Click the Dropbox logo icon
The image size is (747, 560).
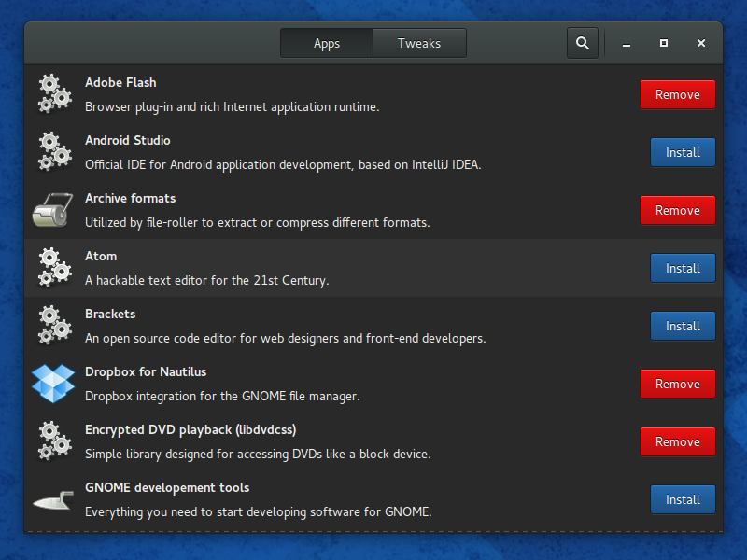tap(53, 384)
